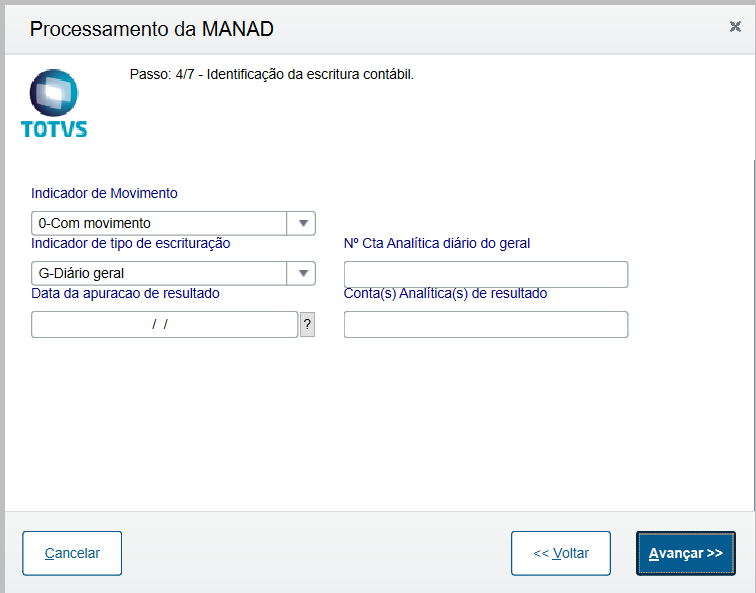Click 'Nº Cta Analítica diário do geral' label

click(437, 243)
